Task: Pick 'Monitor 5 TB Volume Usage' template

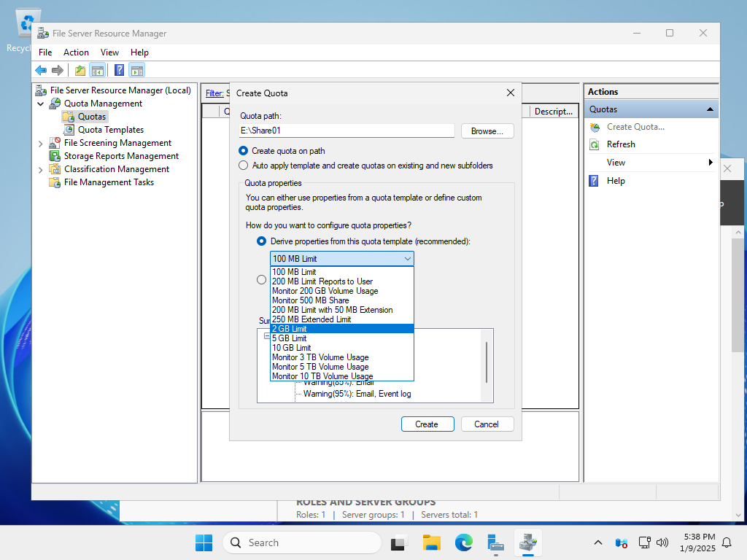Action: coord(341,367)
